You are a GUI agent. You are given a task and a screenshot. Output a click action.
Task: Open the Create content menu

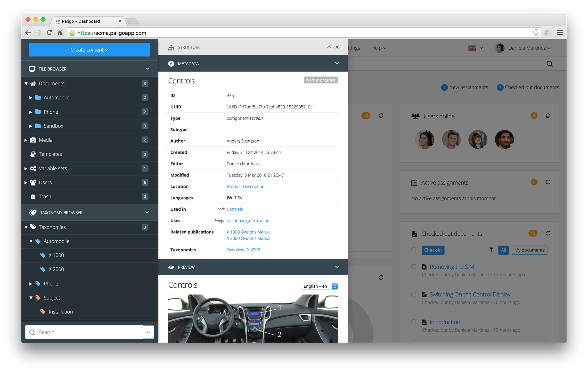[x=89, y=50]
